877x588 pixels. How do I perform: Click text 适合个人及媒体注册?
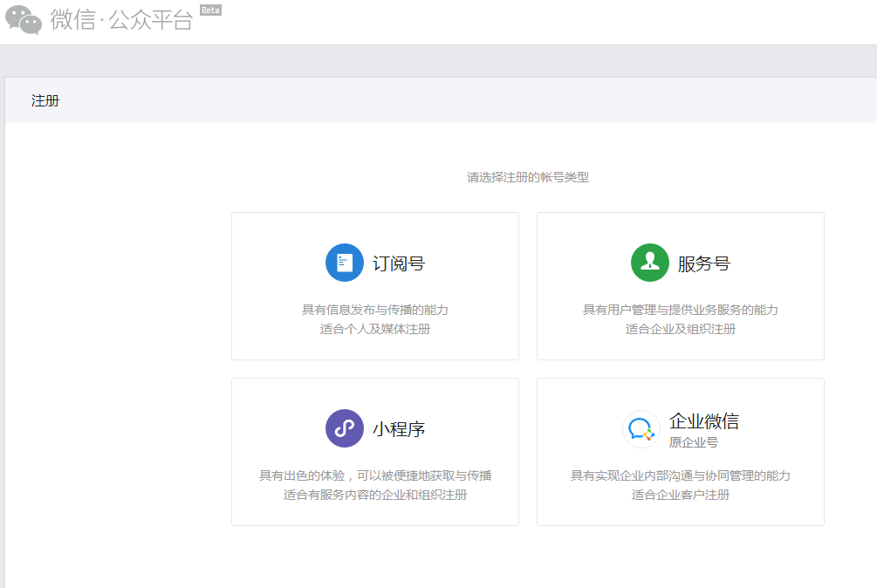pos(375,329)
